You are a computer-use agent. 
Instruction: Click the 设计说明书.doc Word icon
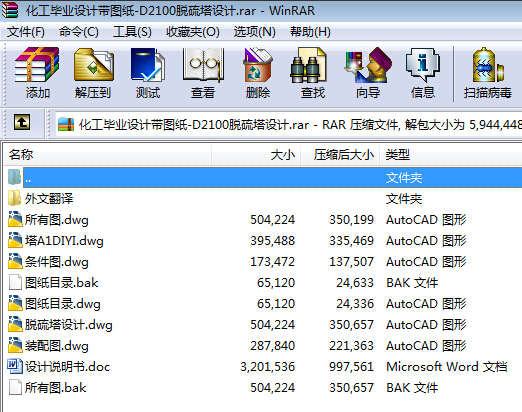tap(15, 366)
